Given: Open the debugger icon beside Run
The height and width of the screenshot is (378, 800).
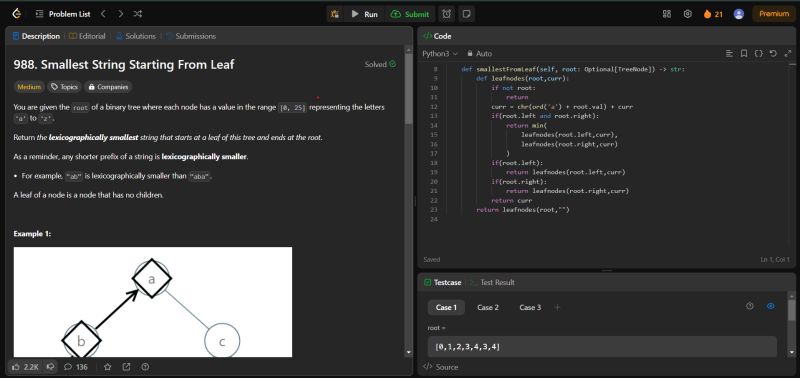Looking at the screenshot, I should pos(335,14).
